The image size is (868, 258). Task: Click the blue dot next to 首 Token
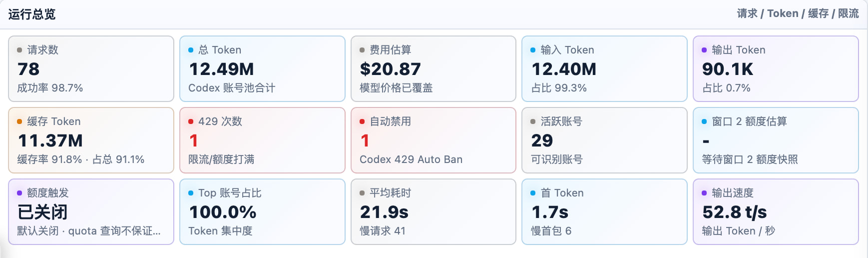pyautogui.click(x=533, y=193)
